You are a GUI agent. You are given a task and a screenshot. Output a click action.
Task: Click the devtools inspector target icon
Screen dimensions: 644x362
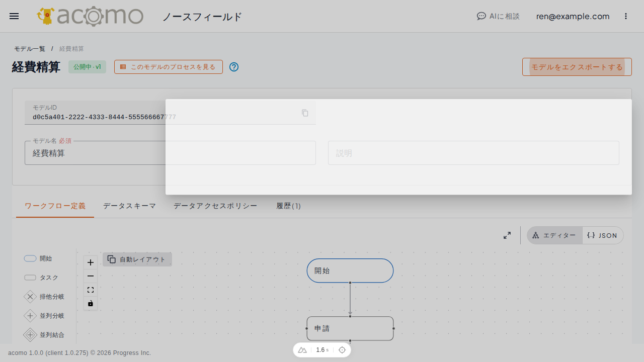(x=342, y=350)
